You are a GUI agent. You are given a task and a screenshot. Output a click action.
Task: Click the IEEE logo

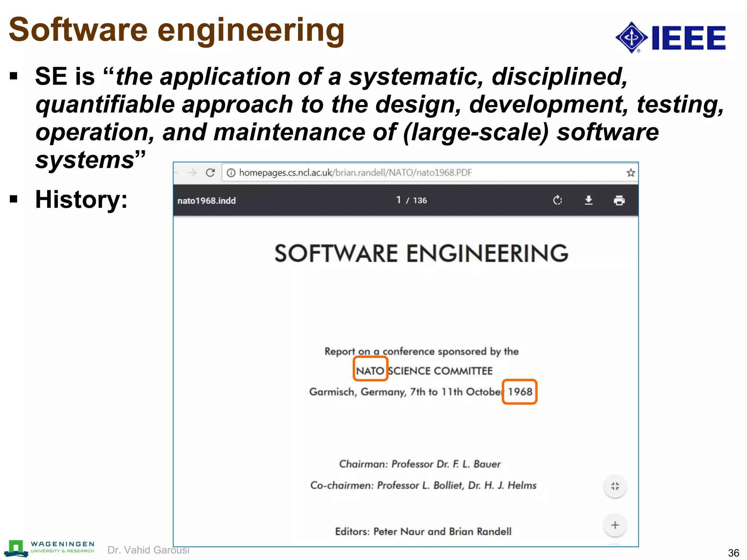[670, 38]
